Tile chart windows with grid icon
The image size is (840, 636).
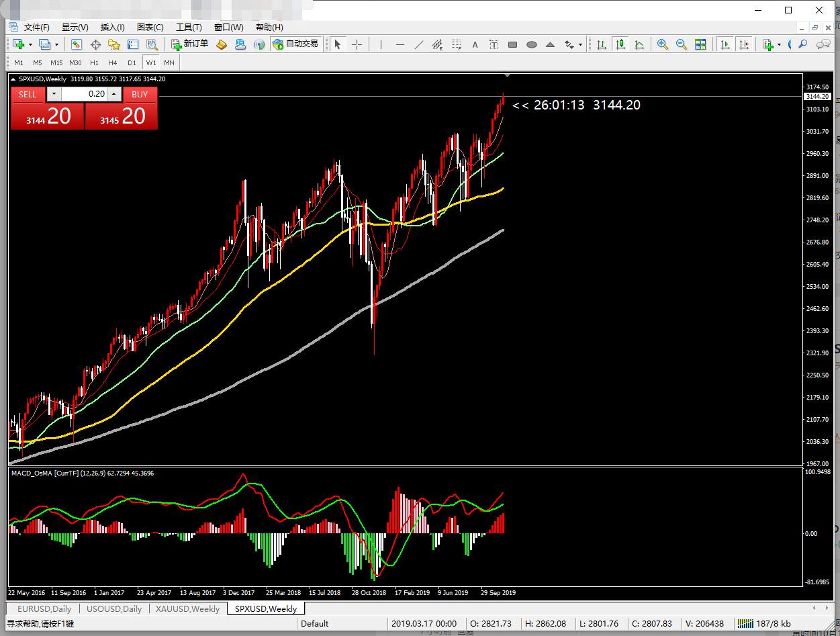coord(700,44)
